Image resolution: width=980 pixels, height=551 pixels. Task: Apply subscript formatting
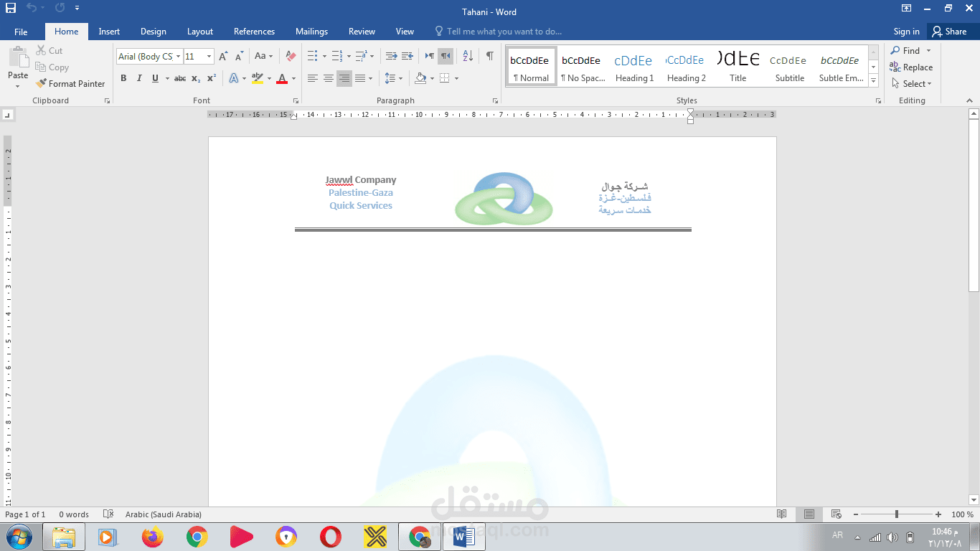(196, 78)
